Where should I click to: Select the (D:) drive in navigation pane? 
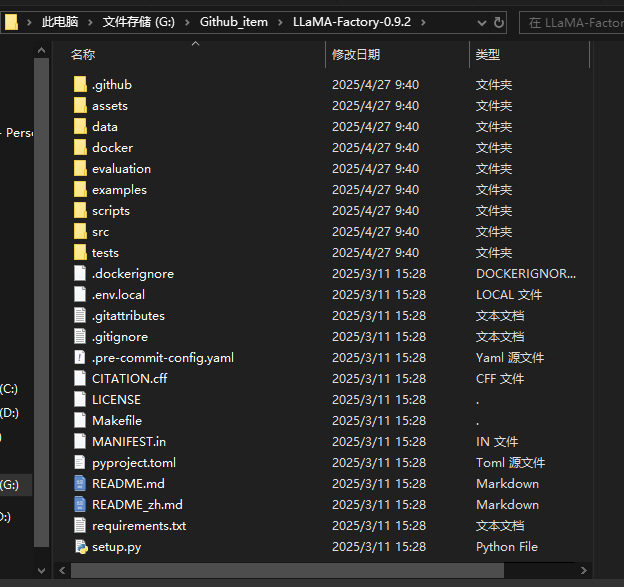pos(9,413)
